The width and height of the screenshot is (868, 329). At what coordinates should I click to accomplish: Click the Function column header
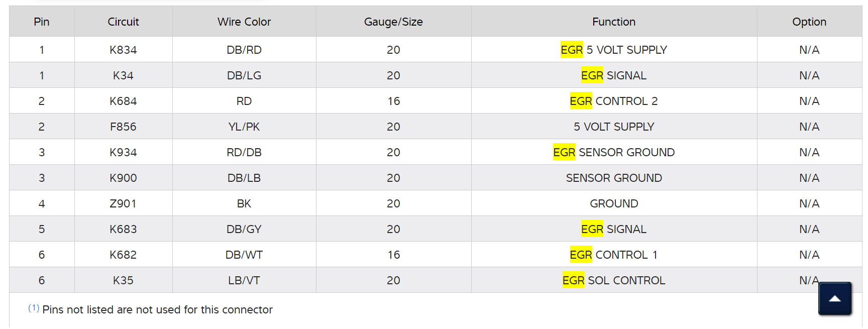614,22
